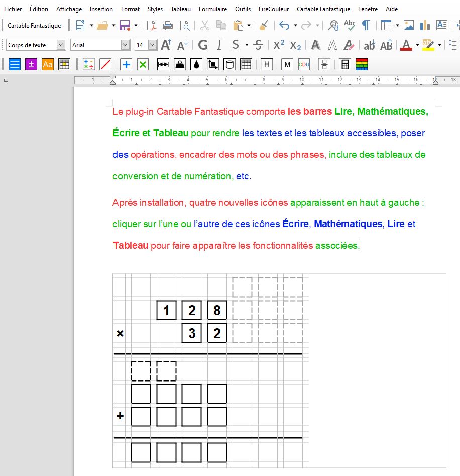Expand the Corps de texte style dropdown

coord(61,45)
